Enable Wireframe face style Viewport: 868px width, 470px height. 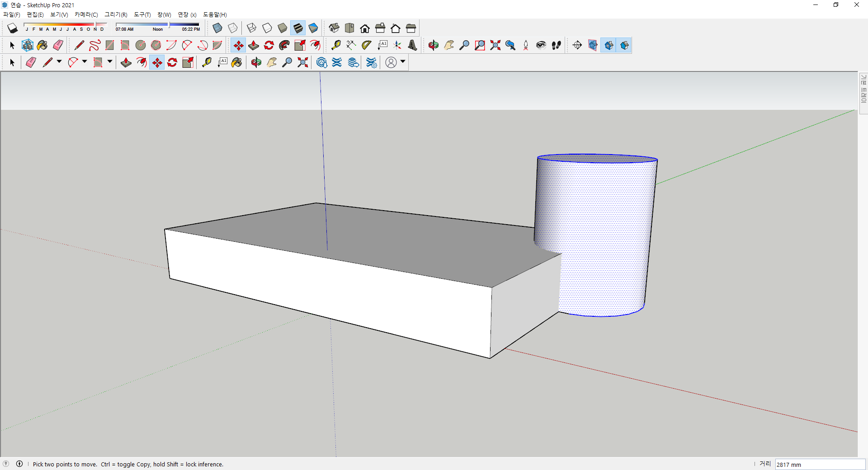pyautogui.click(x=252, y=28)
